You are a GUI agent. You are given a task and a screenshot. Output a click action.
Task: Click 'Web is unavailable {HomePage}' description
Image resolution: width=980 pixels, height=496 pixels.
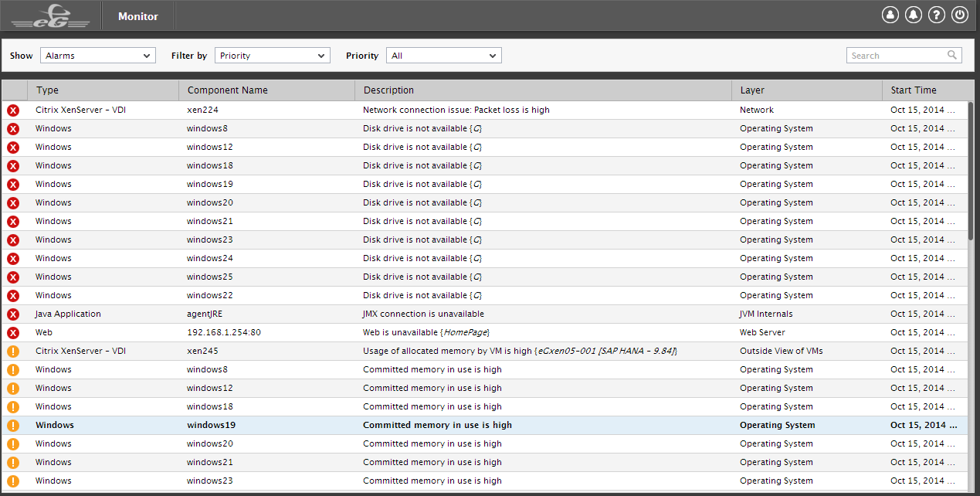(426, 332)
